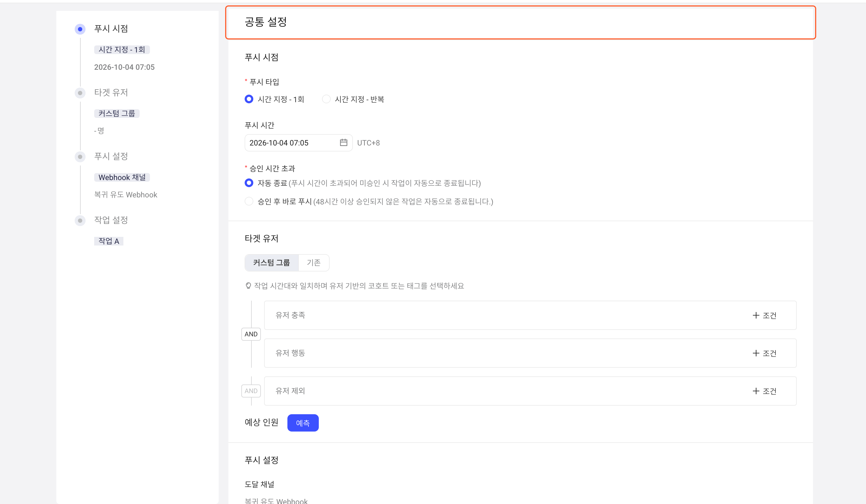Choose '자동 종료' approval timeout option

click(249, 183)
